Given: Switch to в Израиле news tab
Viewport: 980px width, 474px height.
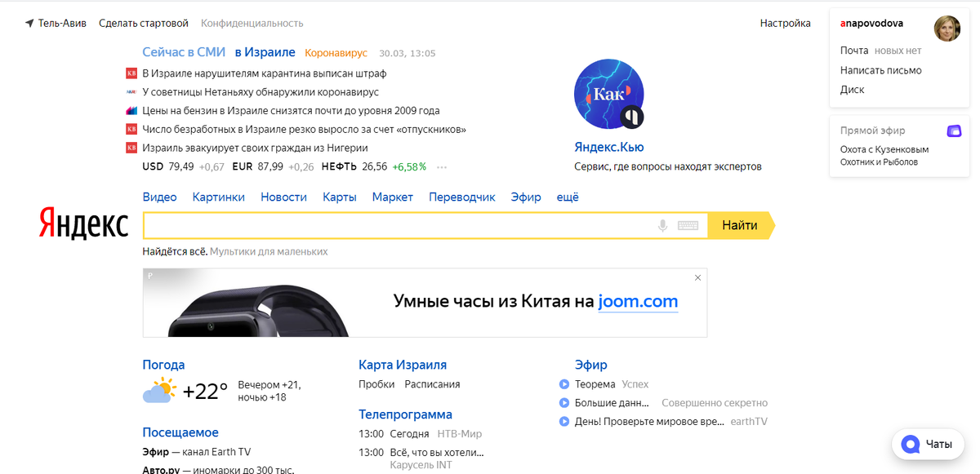Looking at the screenshot, I should 265,52.
